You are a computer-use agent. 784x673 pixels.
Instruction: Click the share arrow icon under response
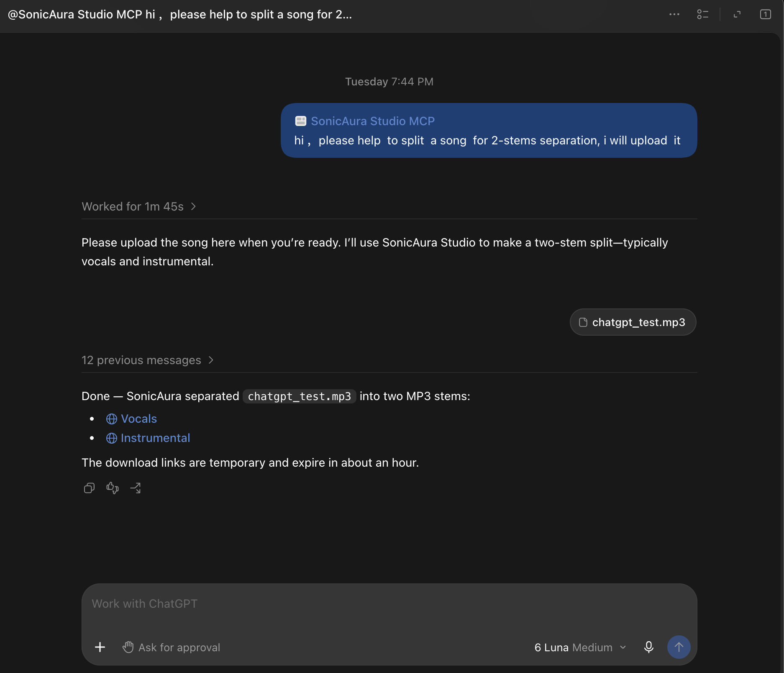coord(136,488)
